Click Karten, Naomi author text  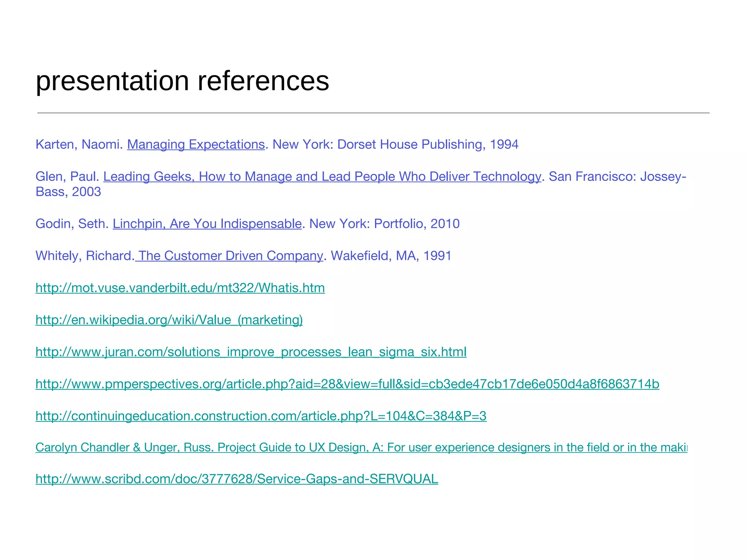click(x=79, y=144)
